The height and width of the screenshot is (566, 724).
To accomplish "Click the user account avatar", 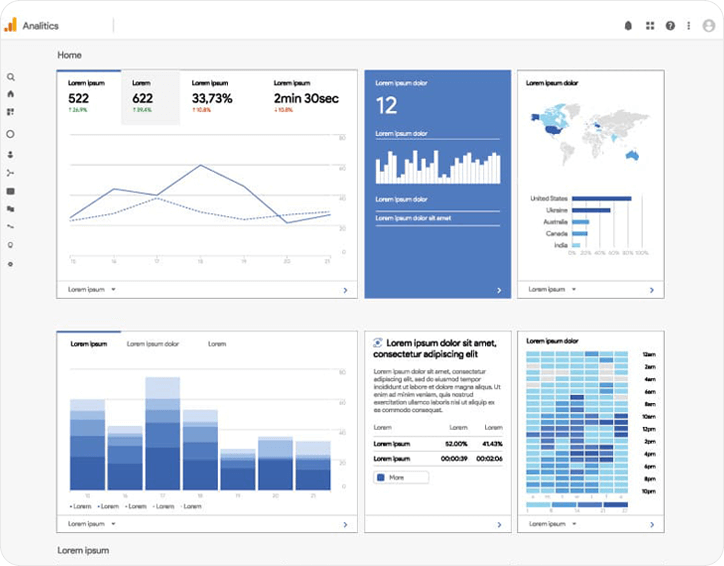I will pos(709,26).
